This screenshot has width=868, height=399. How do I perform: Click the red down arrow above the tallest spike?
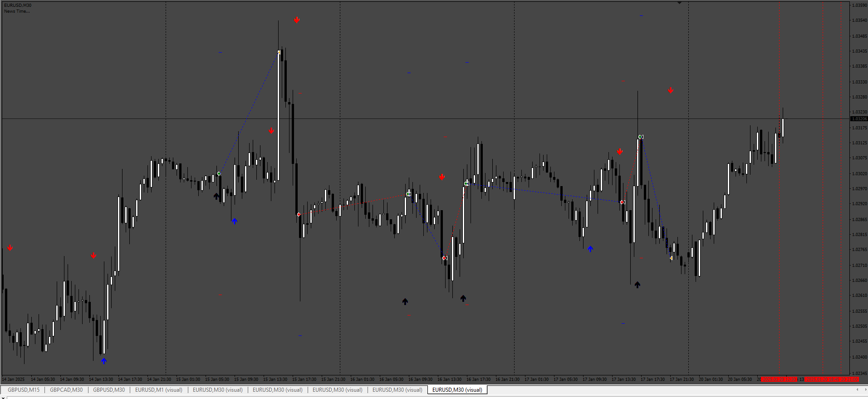pyautogui.click(x=296, y=20)
